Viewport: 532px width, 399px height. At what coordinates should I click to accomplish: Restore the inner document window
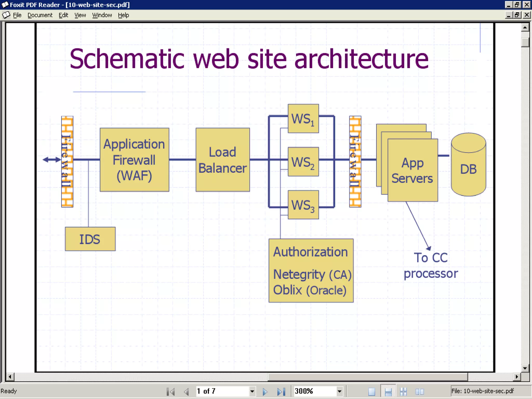pos(517,15)
